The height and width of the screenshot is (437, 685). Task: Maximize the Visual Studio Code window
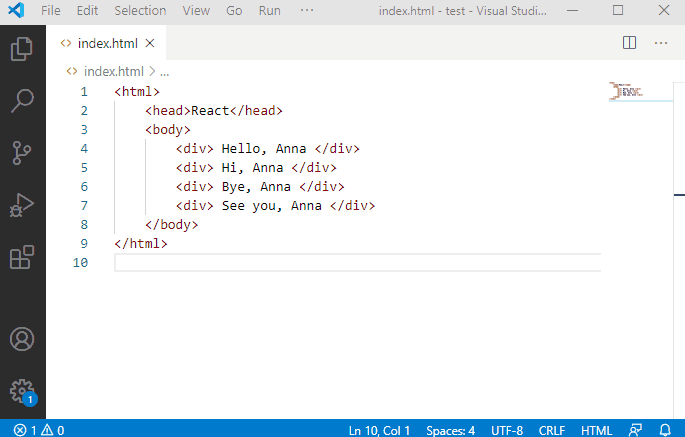pyautogui.click(x=618, y=10)
